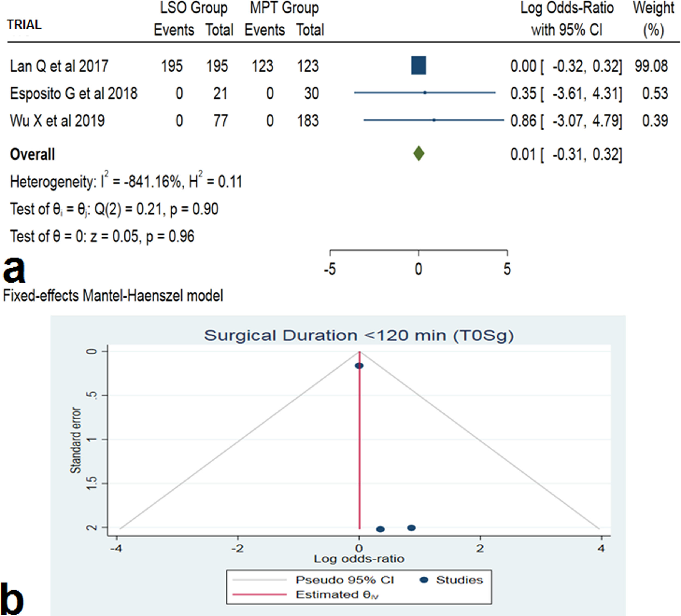Click the red Estimated θ line legend sample
Image resolution: width=681 pixels, height=616 pixels.
tap(259, 594)
